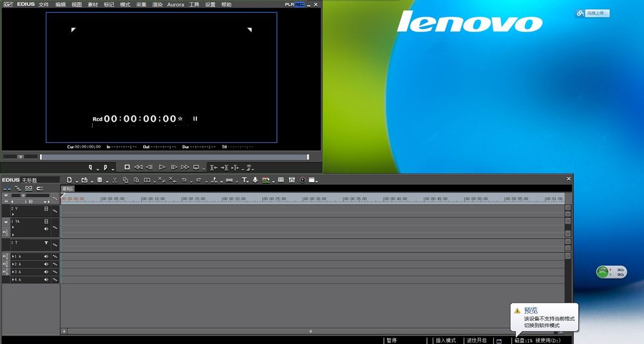Mute audio on 1 VA track
Viewport: 644px width, 344px height.
[46, 229]
